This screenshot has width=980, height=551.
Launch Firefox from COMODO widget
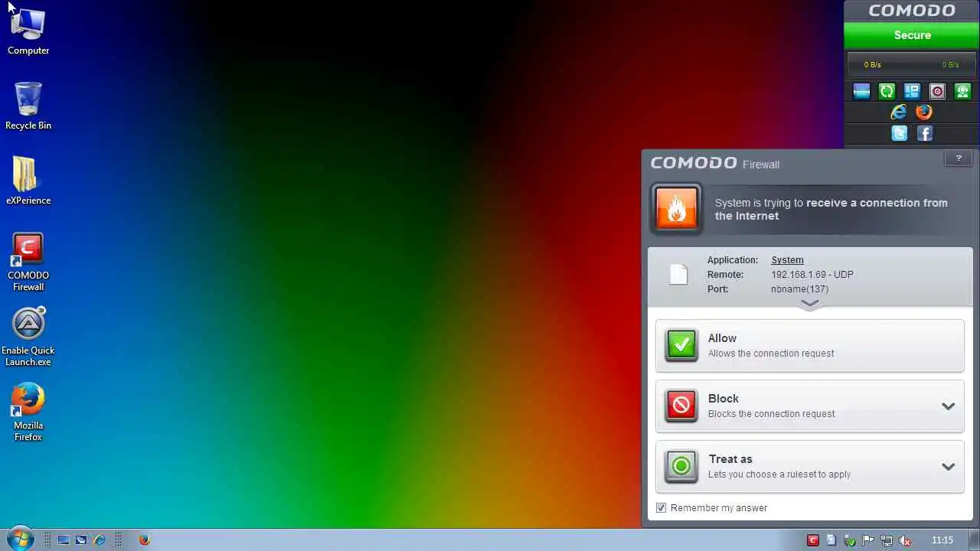click(x=924, y=112)
